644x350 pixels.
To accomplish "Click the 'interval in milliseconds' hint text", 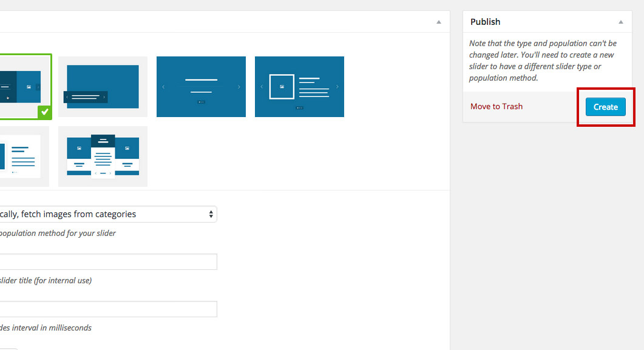I will [x=52, y=328].
